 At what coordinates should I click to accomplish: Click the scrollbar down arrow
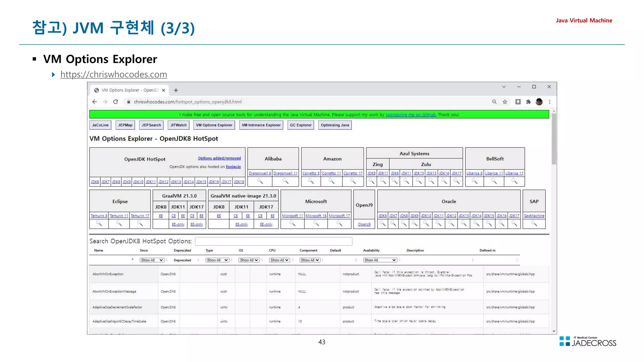pyautogui.click(x=554, y=332)
